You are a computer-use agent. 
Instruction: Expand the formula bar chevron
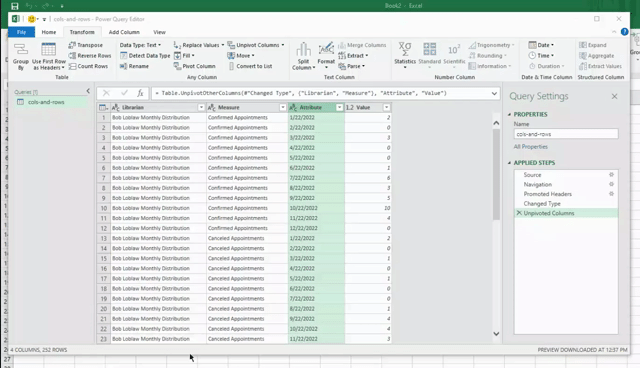coord(494,93)
